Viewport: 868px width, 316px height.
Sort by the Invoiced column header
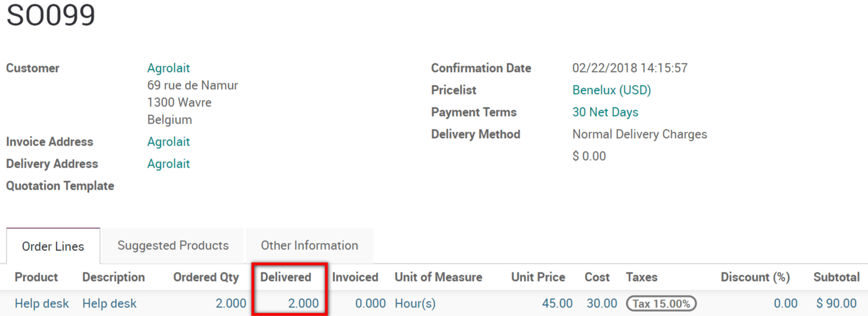(x=355, y=277)
